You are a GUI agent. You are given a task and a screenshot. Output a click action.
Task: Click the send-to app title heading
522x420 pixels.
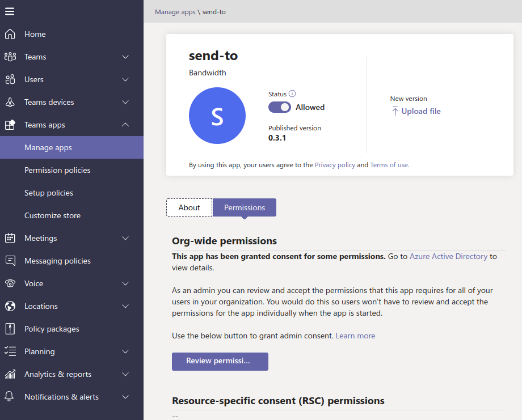(213, 56)
